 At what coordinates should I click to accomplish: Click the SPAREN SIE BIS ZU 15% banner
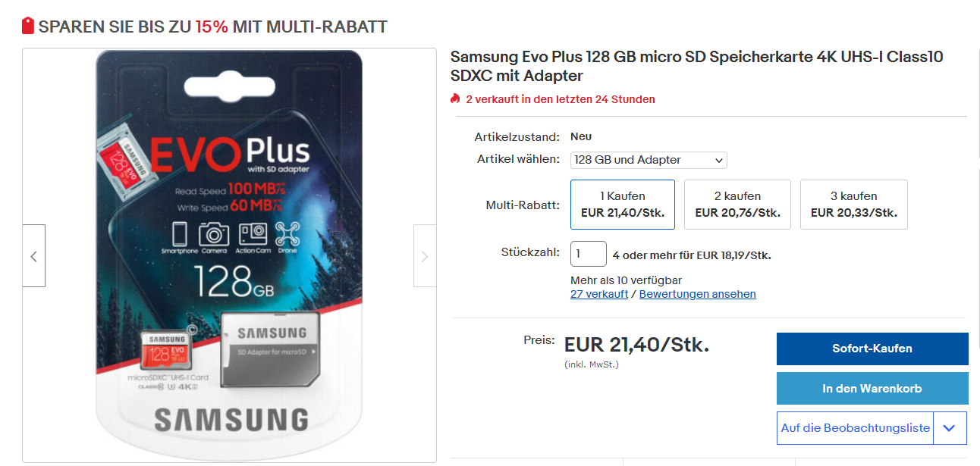tap(205, 27)
